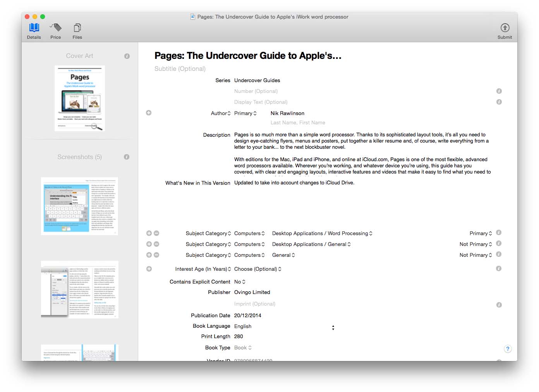Screen dimensions: 539x392
Task: Remove Desktop Applications / General category
Action: click(x=156, y=244)
